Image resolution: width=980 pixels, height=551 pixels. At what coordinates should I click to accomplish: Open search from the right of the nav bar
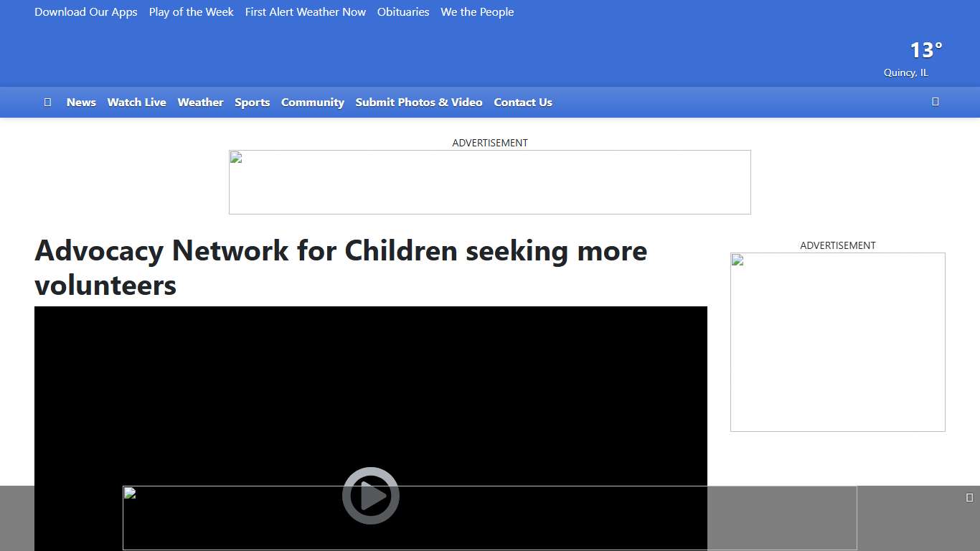(936, 101)
